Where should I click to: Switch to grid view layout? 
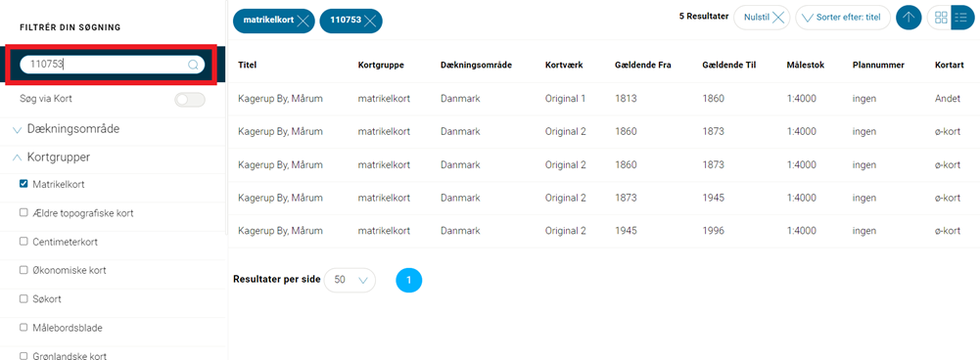tap(940, 18)
